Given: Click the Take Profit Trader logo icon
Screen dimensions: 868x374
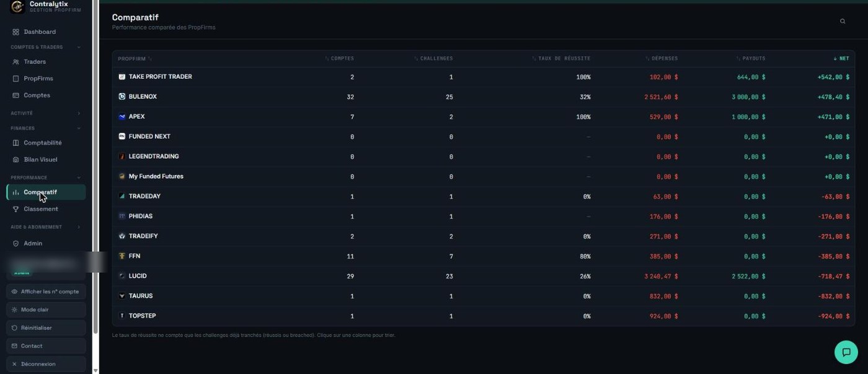Looking at the screenshot, I should [122, 77].
